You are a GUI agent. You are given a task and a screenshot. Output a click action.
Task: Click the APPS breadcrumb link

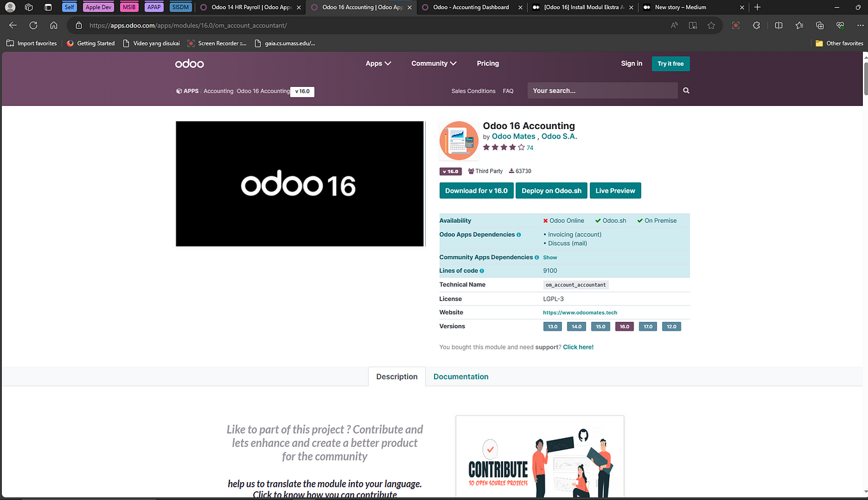pyautogui.click(x=188, y=91)
